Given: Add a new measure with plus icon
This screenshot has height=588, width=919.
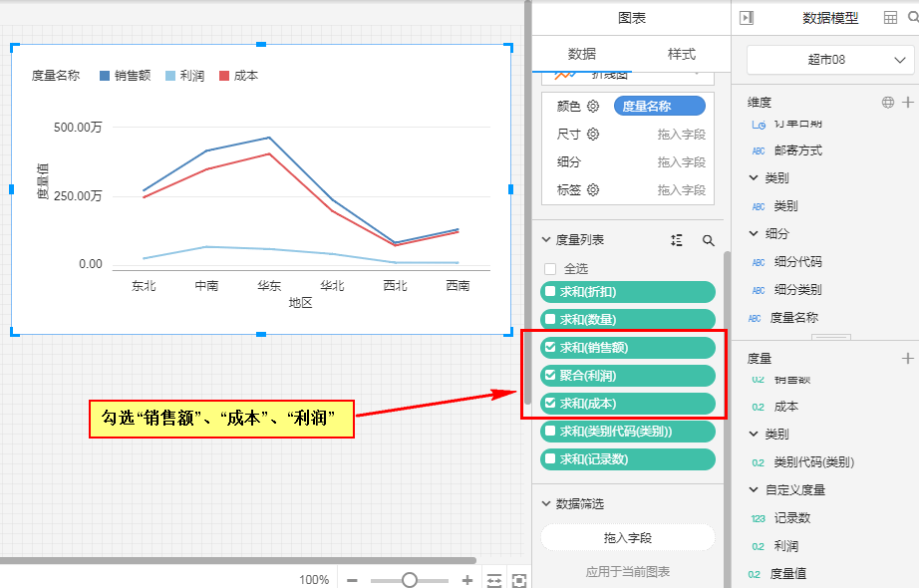Looking at the screenshot, I should [907, 358].
